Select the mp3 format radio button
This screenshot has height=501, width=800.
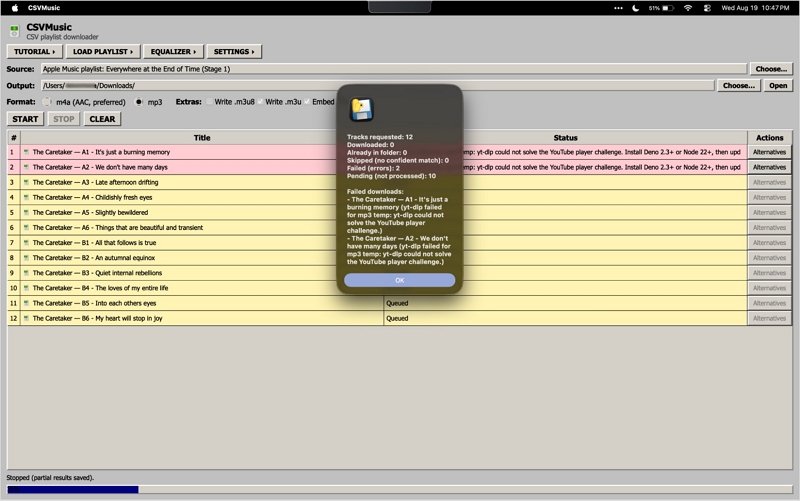coord(139,102)
